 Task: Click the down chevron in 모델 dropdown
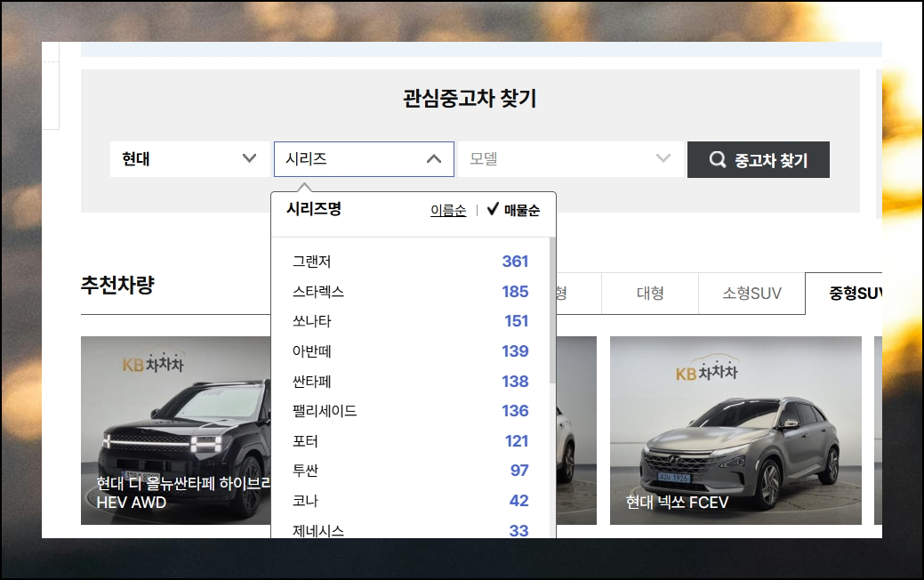[x=663, y=158]
